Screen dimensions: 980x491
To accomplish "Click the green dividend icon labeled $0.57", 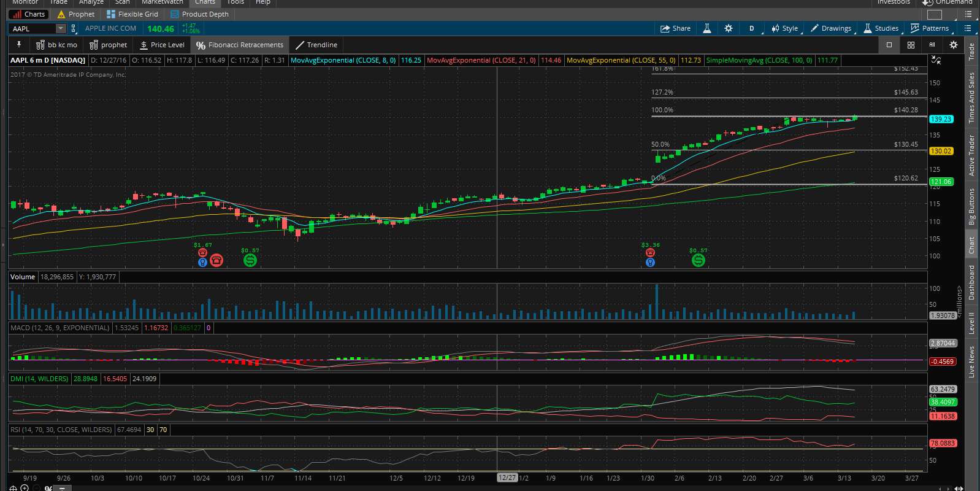I will tap(250, 260).
